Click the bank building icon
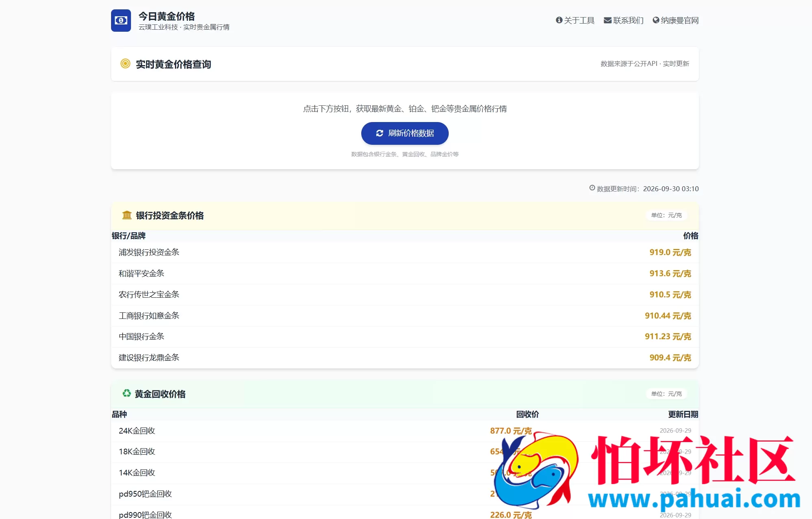Image resolution: width=812 pixels, height=519 pixels. point(127,215)
